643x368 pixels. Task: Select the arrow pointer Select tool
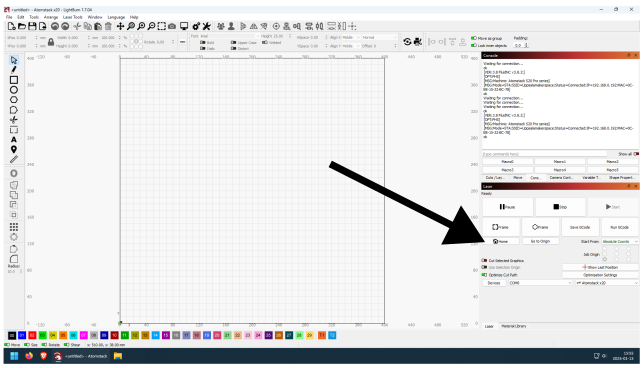click(14, 60)
